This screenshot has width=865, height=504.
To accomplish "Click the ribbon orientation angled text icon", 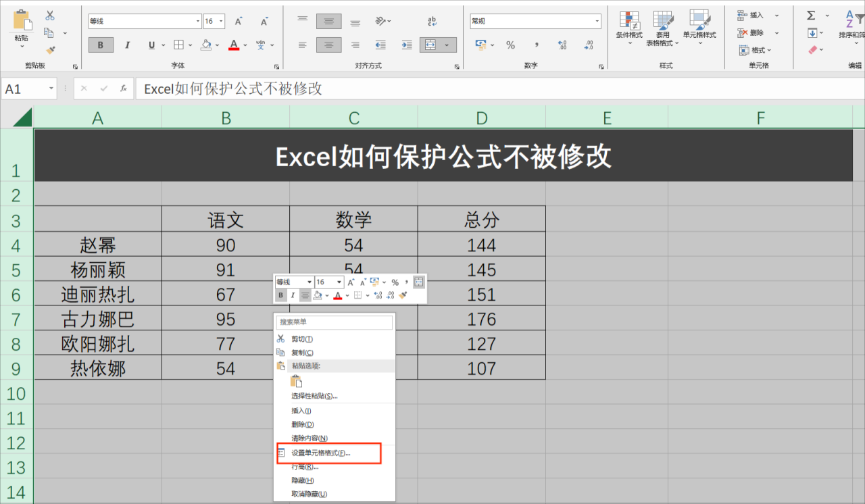I will (x=380, y=21).
